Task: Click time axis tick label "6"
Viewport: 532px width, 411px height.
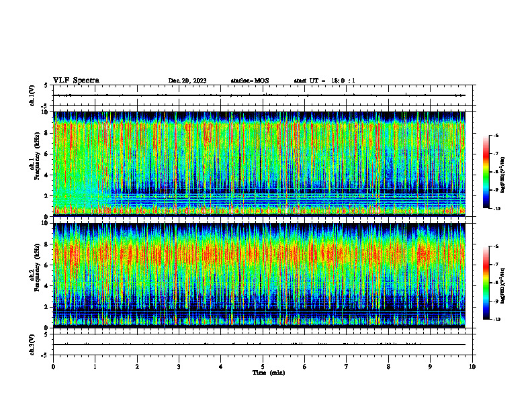Action: point(305,367)
